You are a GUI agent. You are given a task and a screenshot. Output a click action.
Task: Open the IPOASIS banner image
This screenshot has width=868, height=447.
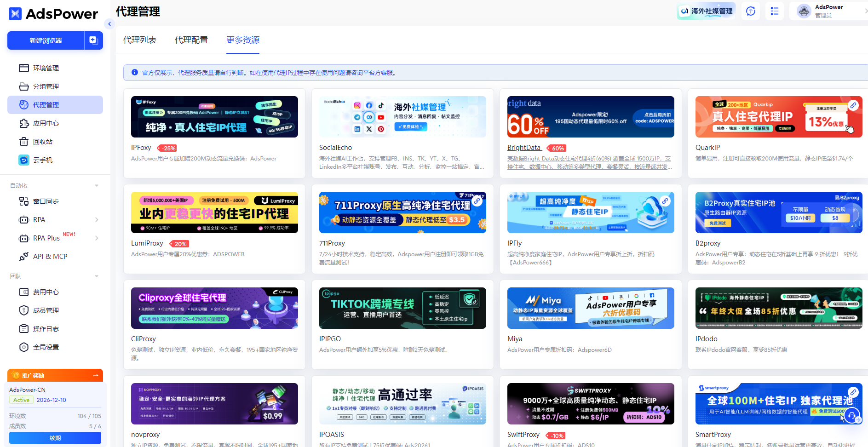point(402,404)
